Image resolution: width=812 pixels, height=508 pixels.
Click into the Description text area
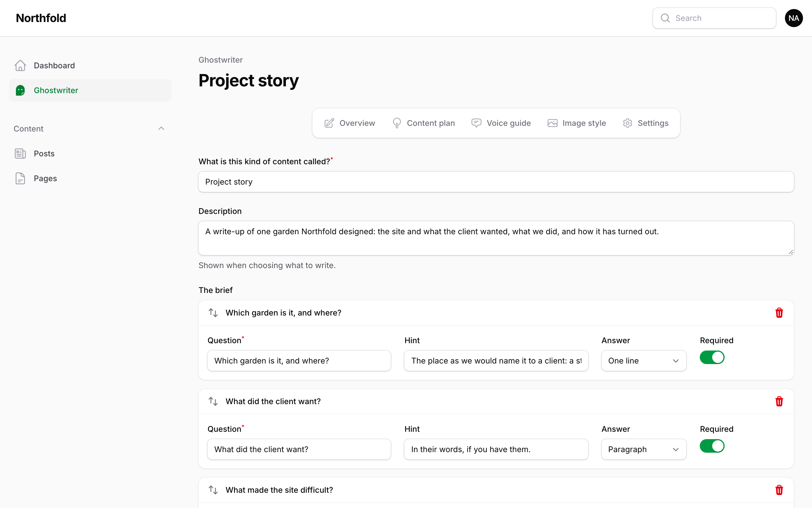point(496,238)
